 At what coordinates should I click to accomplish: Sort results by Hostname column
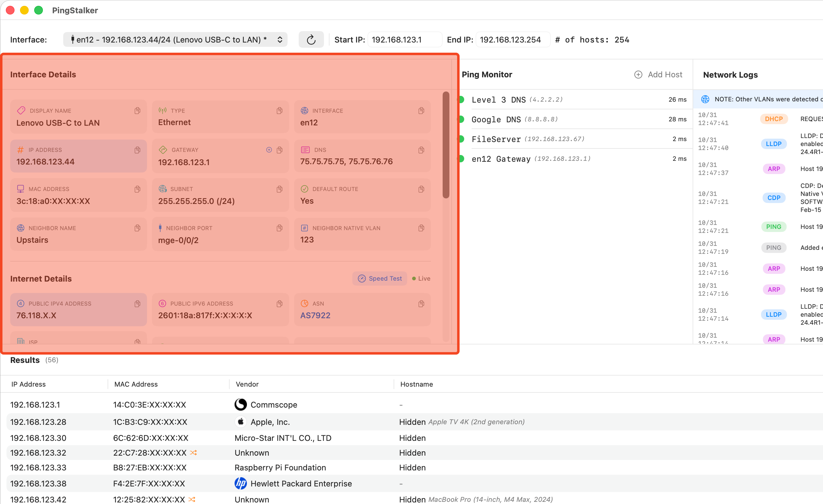click(416, 384)
